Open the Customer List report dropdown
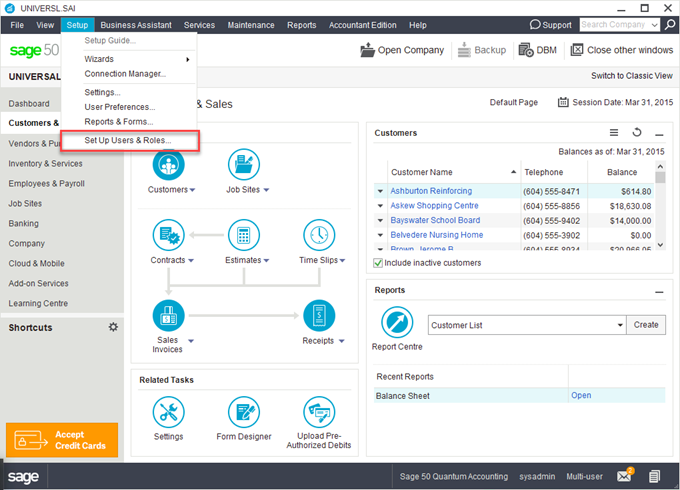The width and height of the screenshot is (680, 490). pos(620,325)
